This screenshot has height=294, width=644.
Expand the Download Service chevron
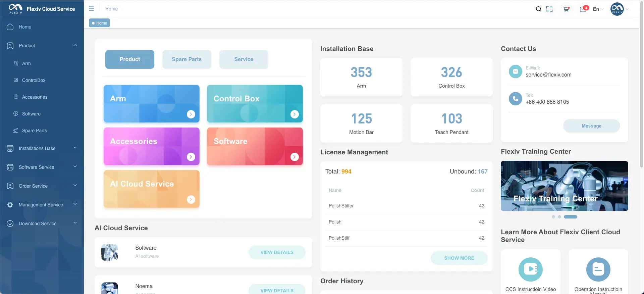pos(75,223)
